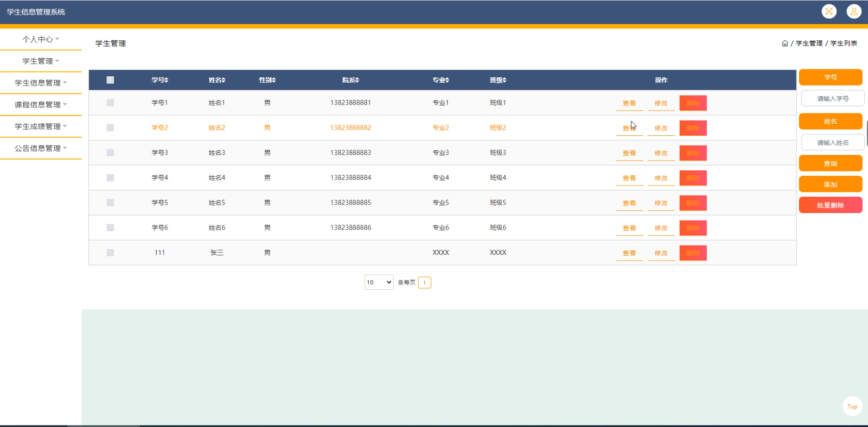Select page 1 in pagination
868x427 pixels.
pos(424,282)
